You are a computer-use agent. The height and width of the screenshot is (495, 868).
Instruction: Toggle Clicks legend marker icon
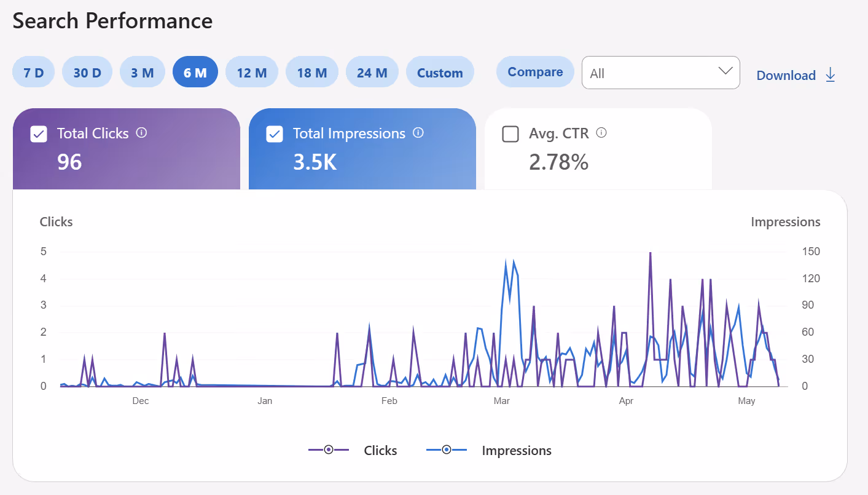[x=329, y=450]
